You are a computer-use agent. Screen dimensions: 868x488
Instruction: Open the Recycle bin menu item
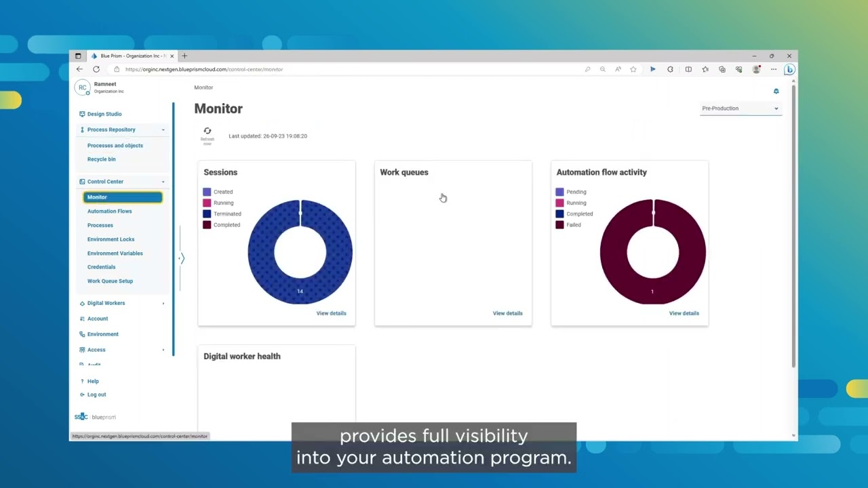(101, 159)
